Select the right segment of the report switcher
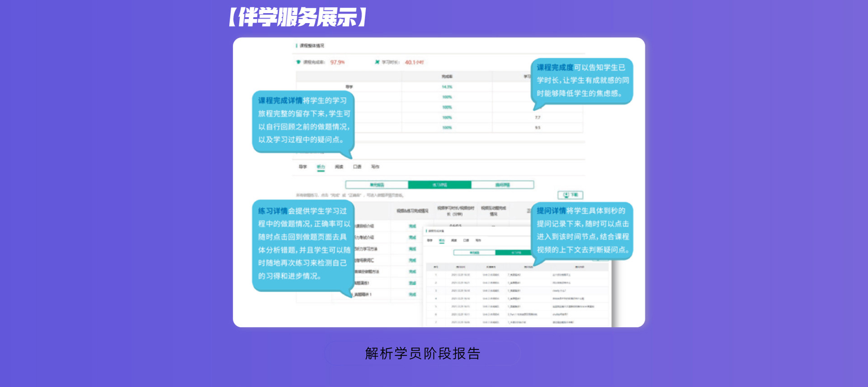Screen dimensions: 868x387 (x=502, y=185)
